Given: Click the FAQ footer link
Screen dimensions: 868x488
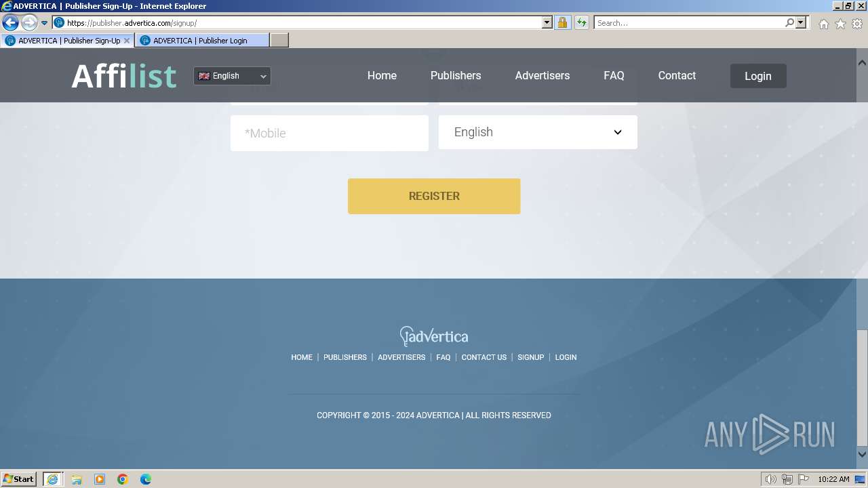Looking at the screenshot, I should click(443, 357).
